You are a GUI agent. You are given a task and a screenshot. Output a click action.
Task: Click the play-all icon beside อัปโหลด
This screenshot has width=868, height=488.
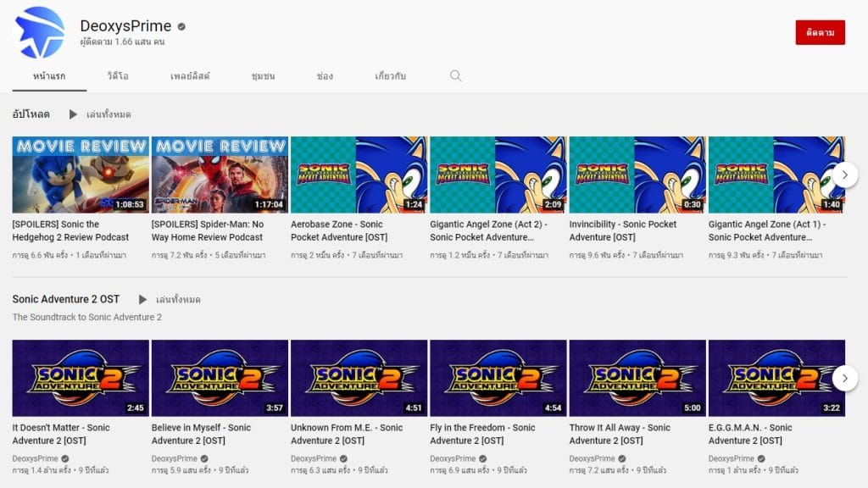tap(73, 114)
